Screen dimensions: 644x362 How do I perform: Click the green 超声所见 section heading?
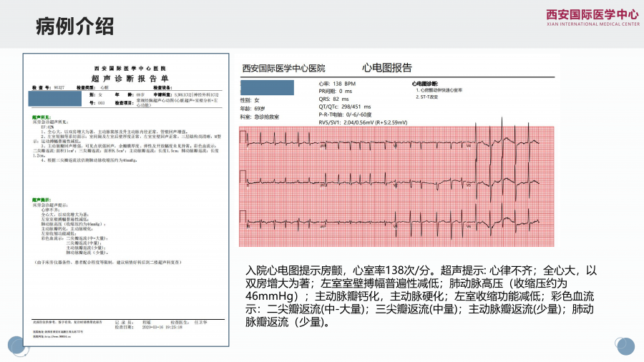[x=41, y=115]
